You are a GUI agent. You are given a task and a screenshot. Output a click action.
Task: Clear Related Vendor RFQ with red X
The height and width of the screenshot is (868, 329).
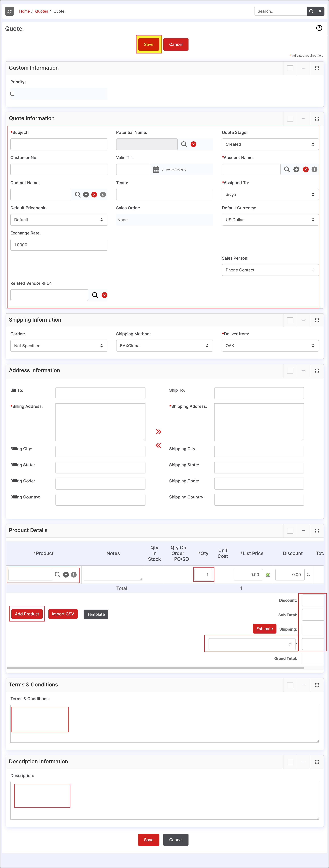(x=105, y=295)
